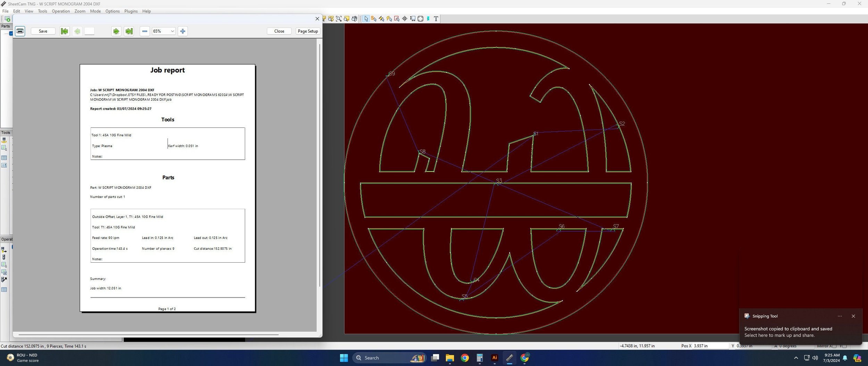
Task: Jump to last page of the report
Action: point(129,31)
